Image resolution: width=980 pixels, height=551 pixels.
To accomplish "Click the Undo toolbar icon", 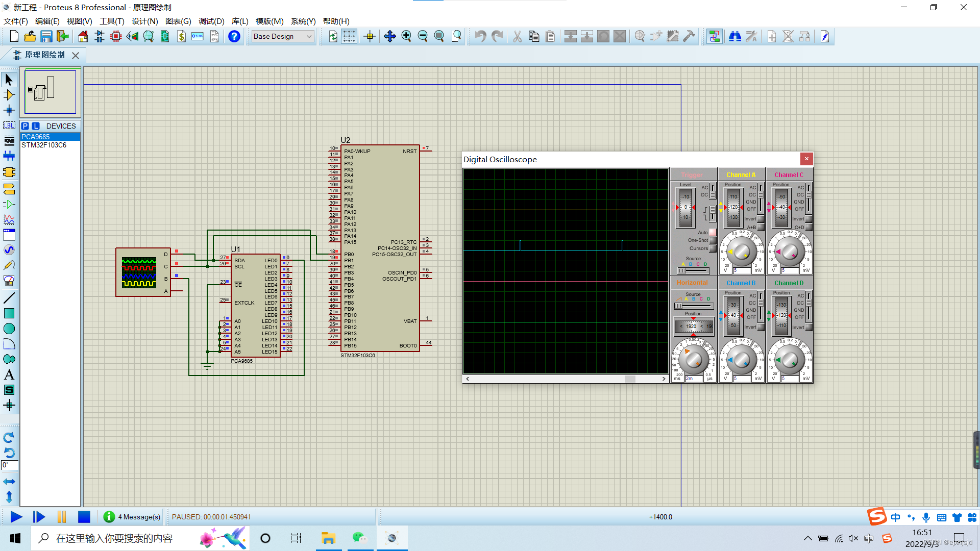I will coord(480,36).
